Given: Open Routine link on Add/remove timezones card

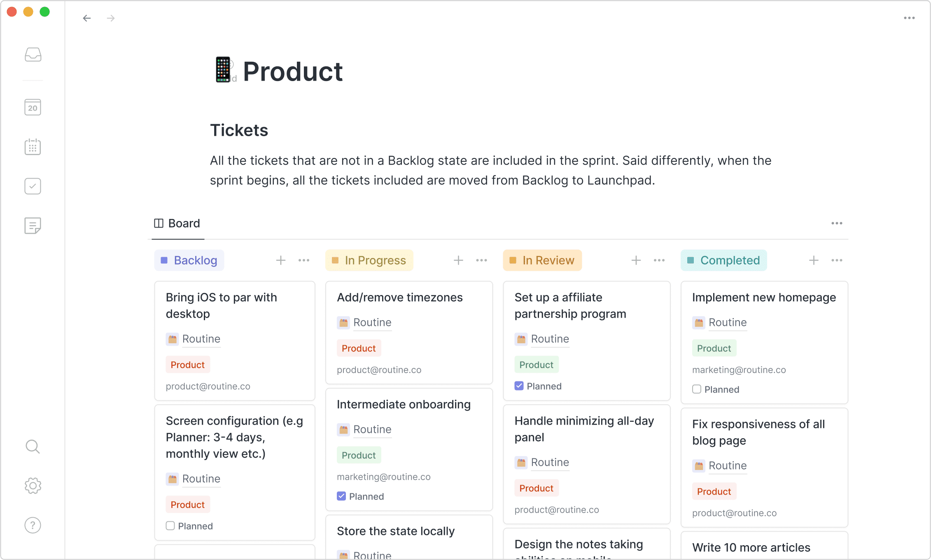Looking at the screenshot, I should pos(372,322).
